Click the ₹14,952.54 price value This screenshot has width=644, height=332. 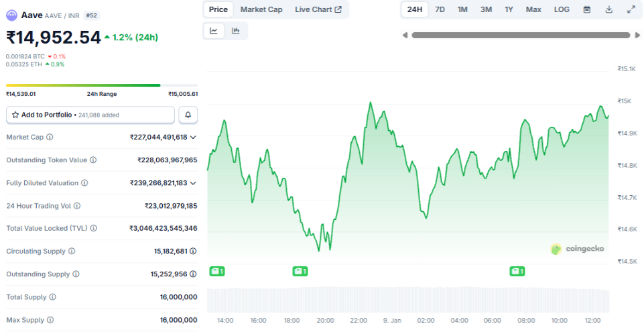[x=54, y=38]
